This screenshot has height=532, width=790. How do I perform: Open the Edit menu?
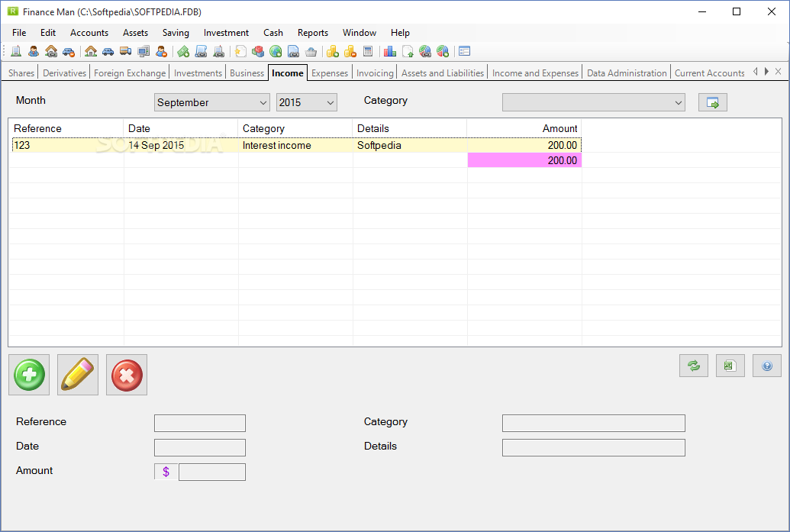pos(48,33)
